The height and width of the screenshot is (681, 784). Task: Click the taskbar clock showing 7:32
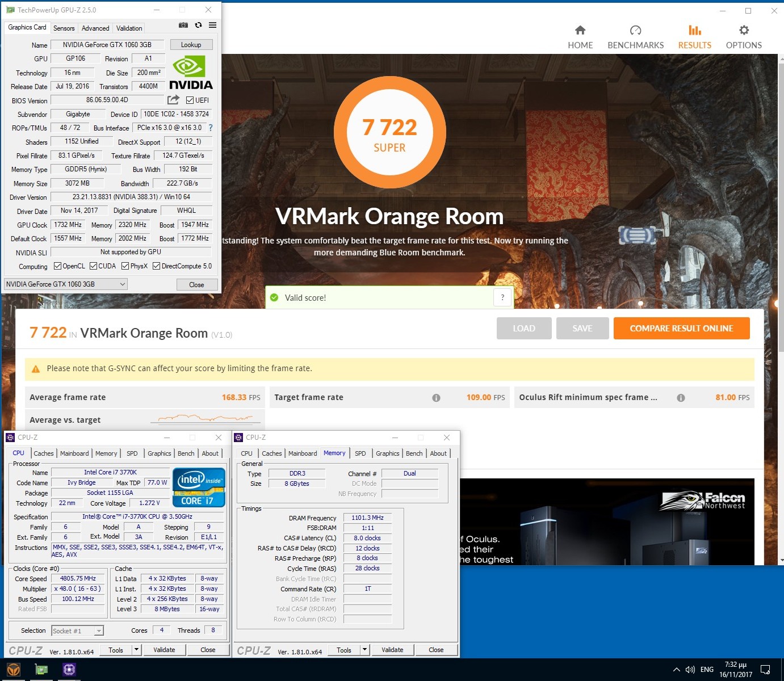(x=736, y=670)
